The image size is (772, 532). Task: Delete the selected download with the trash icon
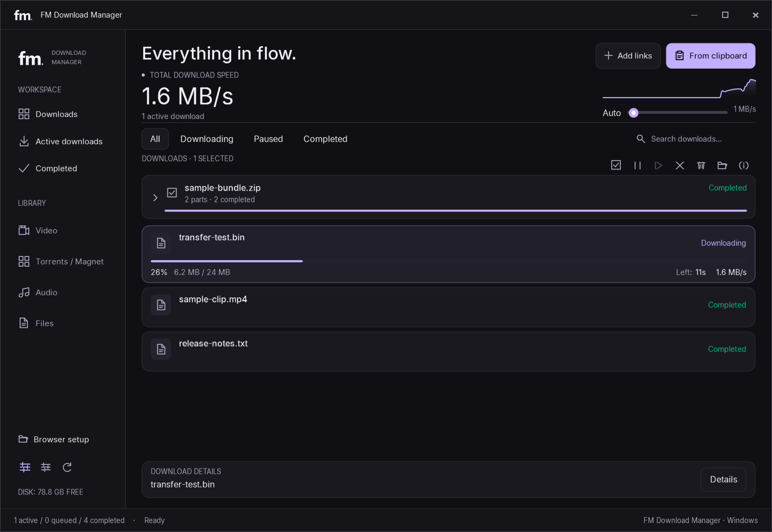[701, 165]
